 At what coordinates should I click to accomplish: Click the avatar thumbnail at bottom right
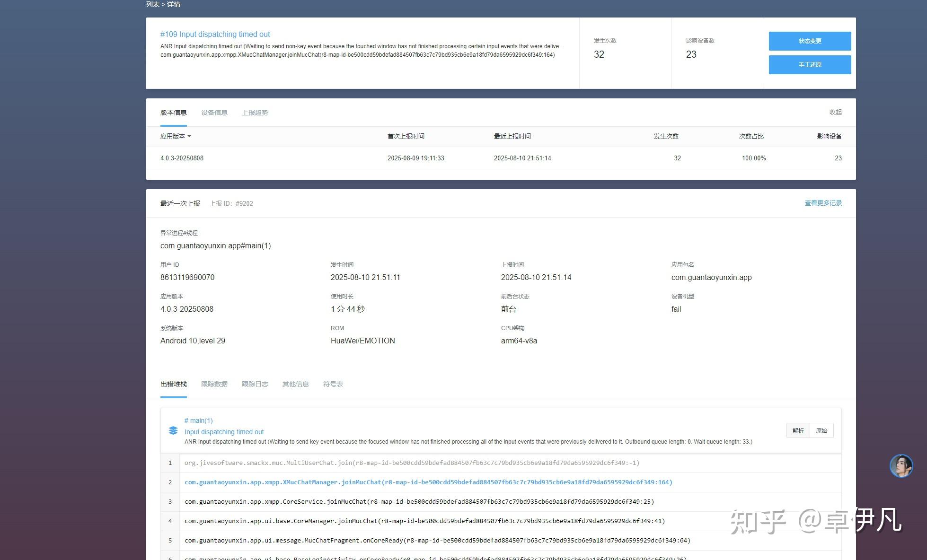(x=901, y=466)
